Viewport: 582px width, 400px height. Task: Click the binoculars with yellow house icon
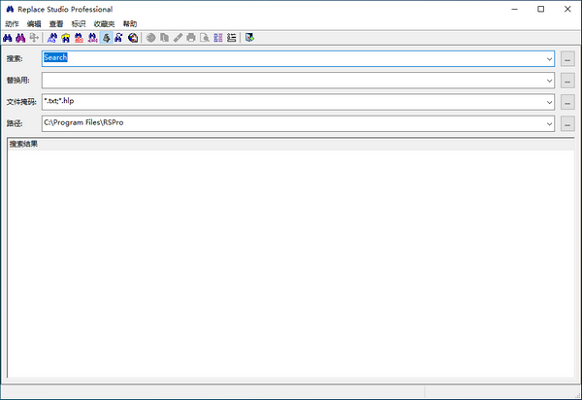pyautogui.click(x=66, y=38)
